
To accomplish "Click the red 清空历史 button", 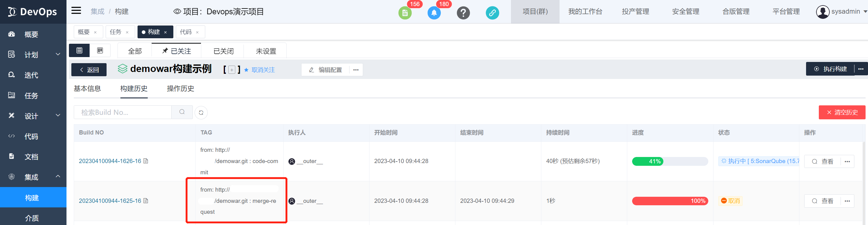I will tap(842, 112).
